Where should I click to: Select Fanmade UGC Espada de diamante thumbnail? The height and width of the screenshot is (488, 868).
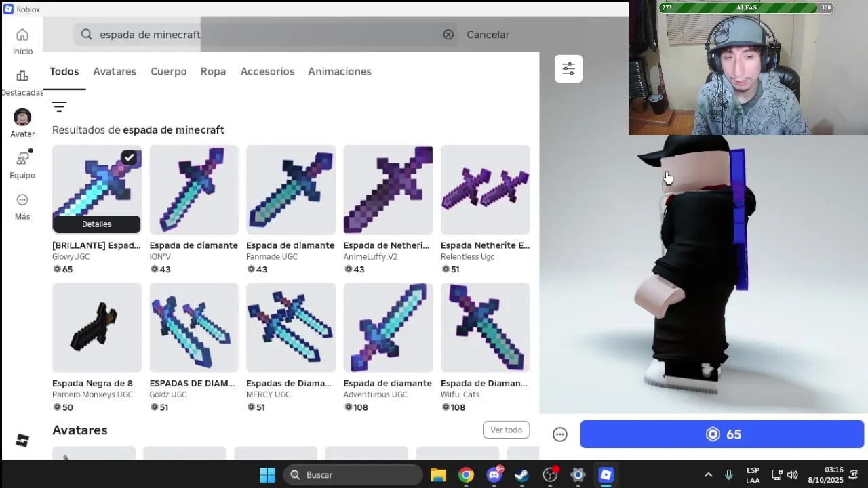(291, 190)
